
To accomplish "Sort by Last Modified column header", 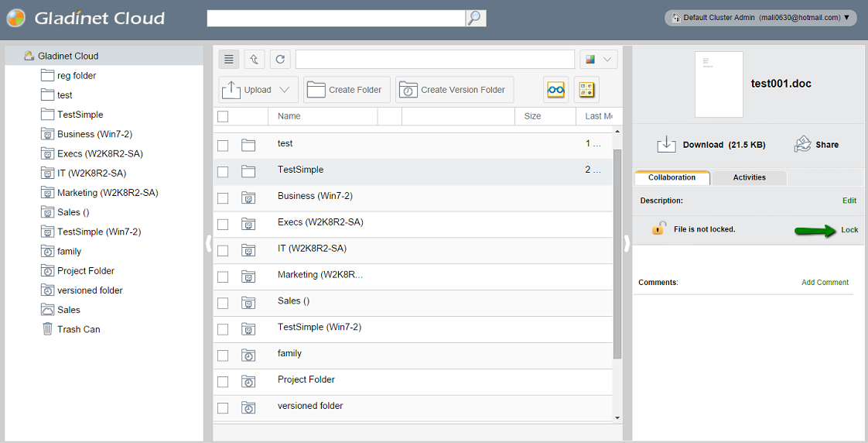I will coord(599,116).
